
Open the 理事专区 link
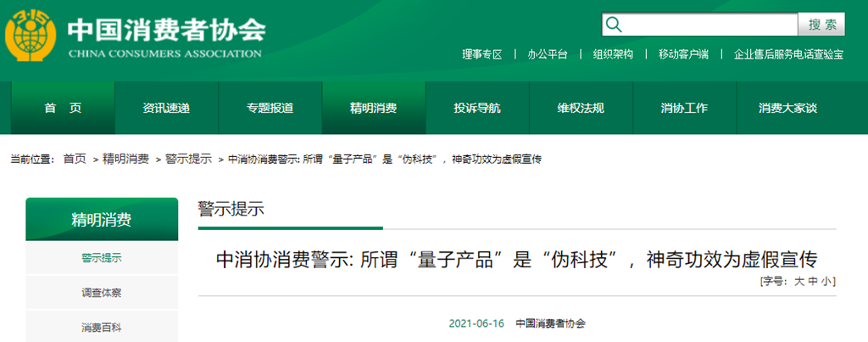(x=482, y=54)
